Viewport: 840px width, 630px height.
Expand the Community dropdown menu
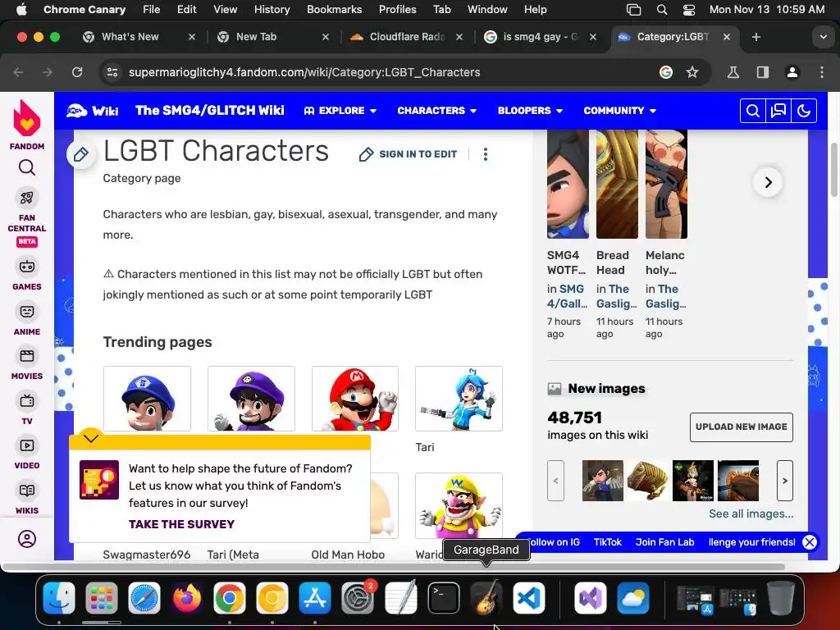click(x=620, y=111)
